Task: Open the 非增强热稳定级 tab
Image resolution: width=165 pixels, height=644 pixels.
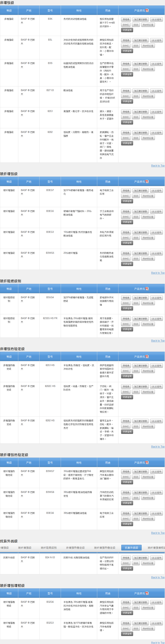Action: click(75, 548)
